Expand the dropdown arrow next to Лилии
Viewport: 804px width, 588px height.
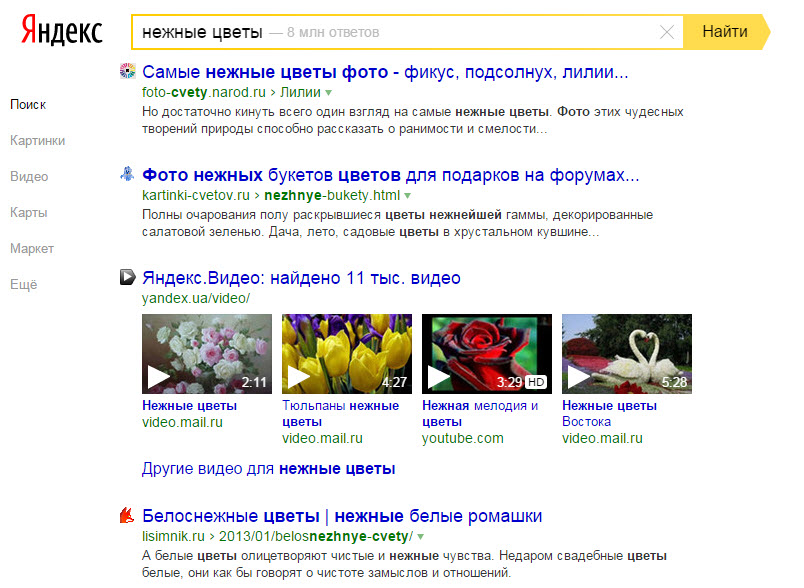[x=329, y=93]
